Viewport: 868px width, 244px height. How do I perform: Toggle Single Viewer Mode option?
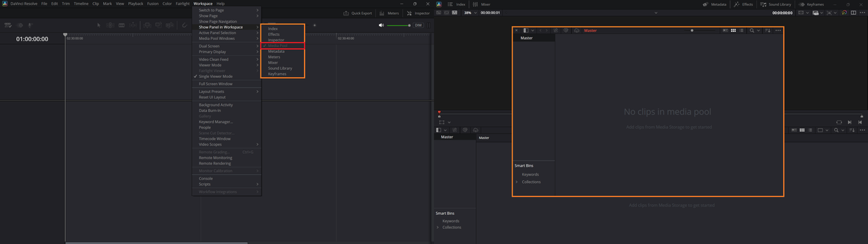226,77
